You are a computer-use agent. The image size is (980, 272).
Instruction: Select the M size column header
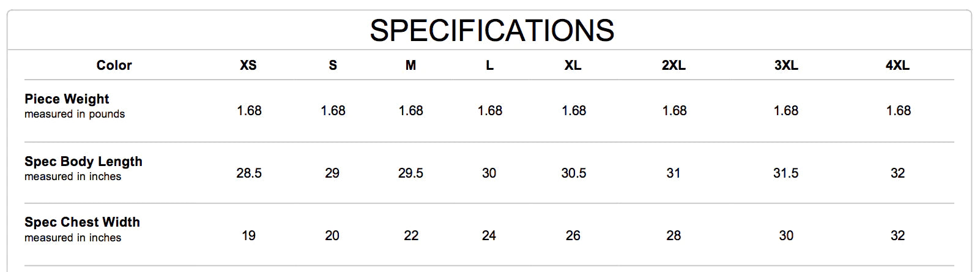[x=410, y=66]
